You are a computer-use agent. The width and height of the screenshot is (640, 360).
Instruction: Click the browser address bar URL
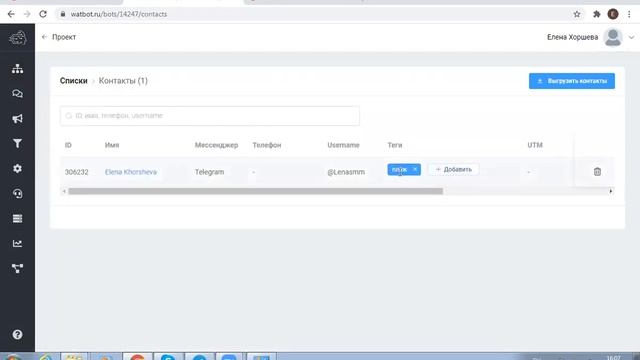point(119,14)
